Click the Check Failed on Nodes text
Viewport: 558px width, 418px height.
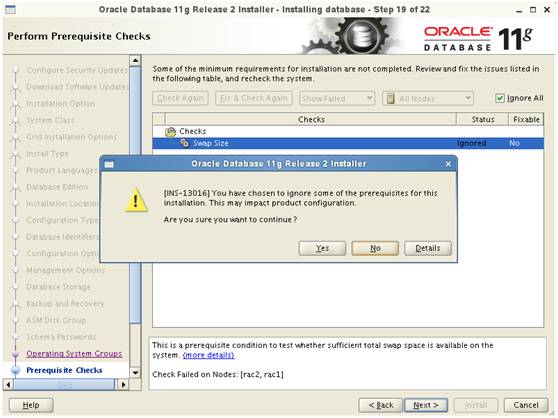[x=218, y=374]
